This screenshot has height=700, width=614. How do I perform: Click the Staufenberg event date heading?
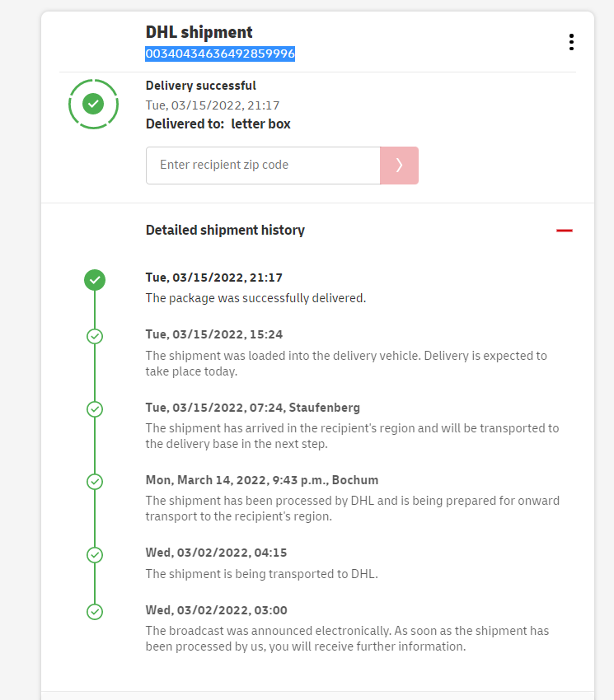pos(252,408)
